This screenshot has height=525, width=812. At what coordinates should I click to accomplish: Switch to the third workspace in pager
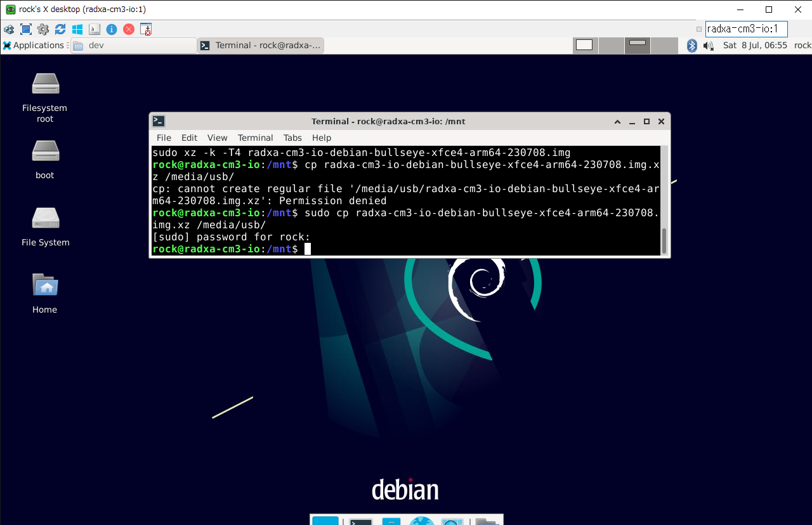[x=638, y=45]
